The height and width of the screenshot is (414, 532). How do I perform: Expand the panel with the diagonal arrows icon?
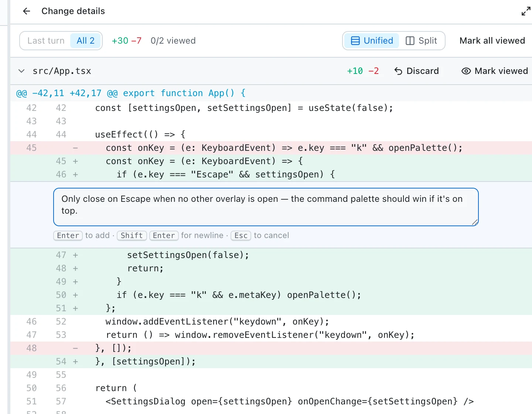tap(526, 11)
